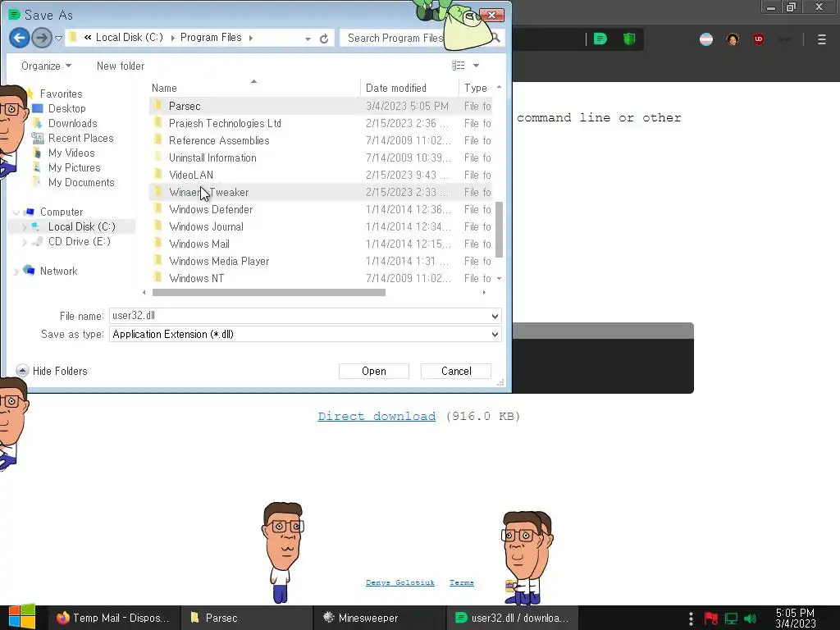Select Network in the navigation pane
840x630 pixels.
click(x=58, y=271)
